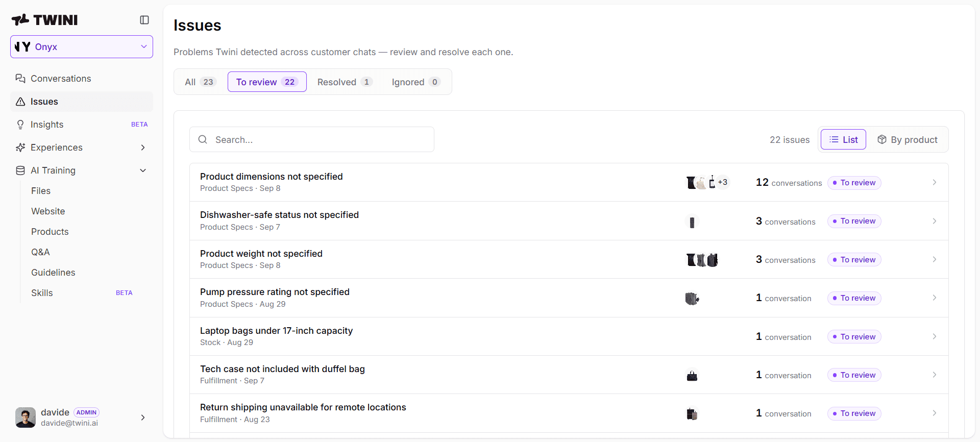Click product thumbnail for Pump pressure issue
Screen dimensions: 980x442
point(692,298)
